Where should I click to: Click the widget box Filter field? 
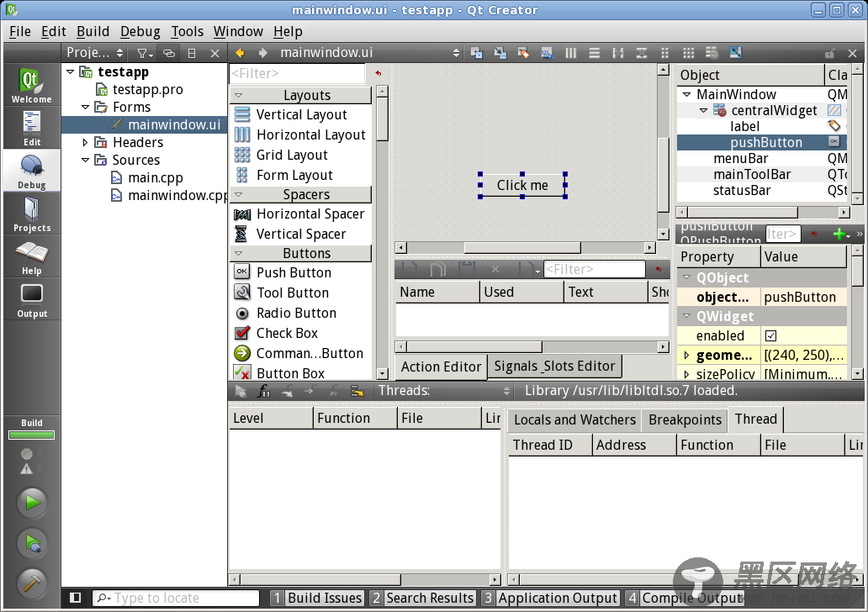point(298,73)
